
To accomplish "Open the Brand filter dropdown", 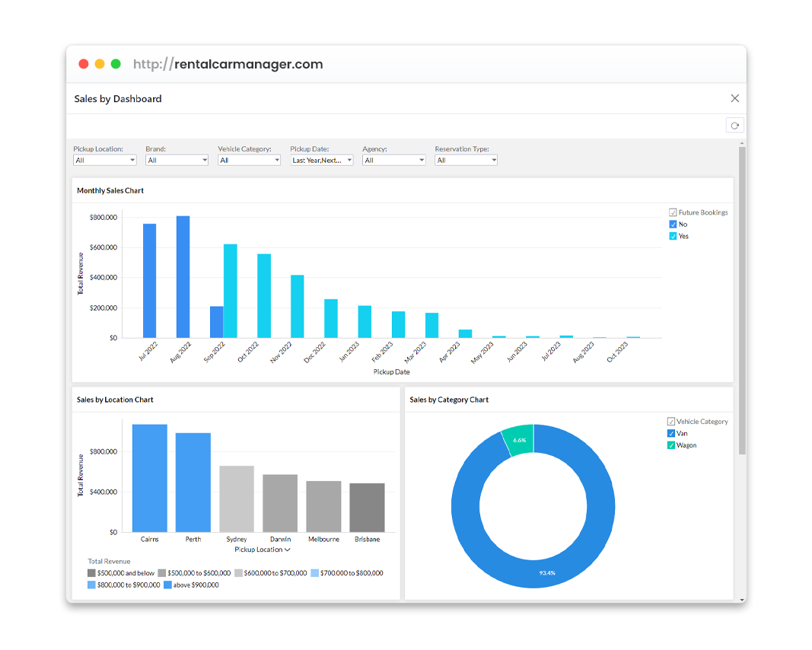I will tap(177, 160).
